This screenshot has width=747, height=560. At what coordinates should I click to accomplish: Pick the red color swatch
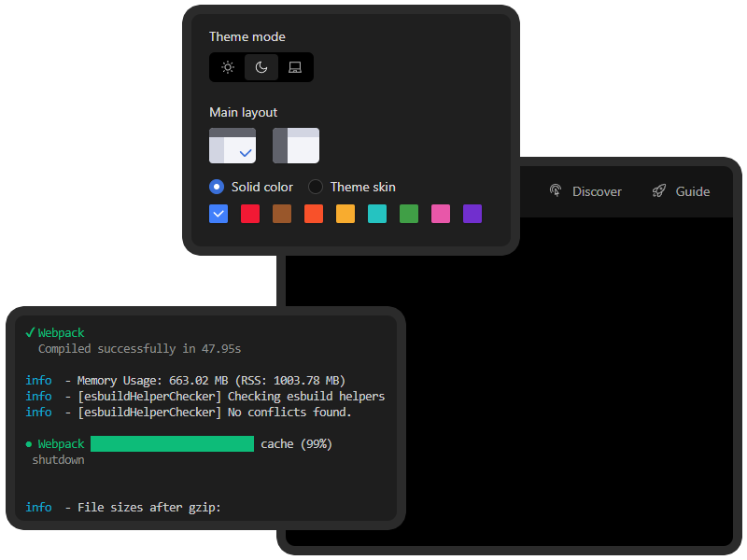pos(250,214)
